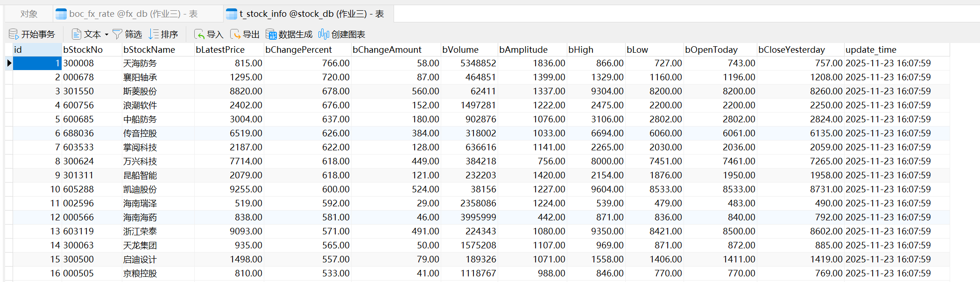The height and width of the screenshot is (282, 980).
Task: Select the change amount cell 524.00
Action: [x=396, y=189]
